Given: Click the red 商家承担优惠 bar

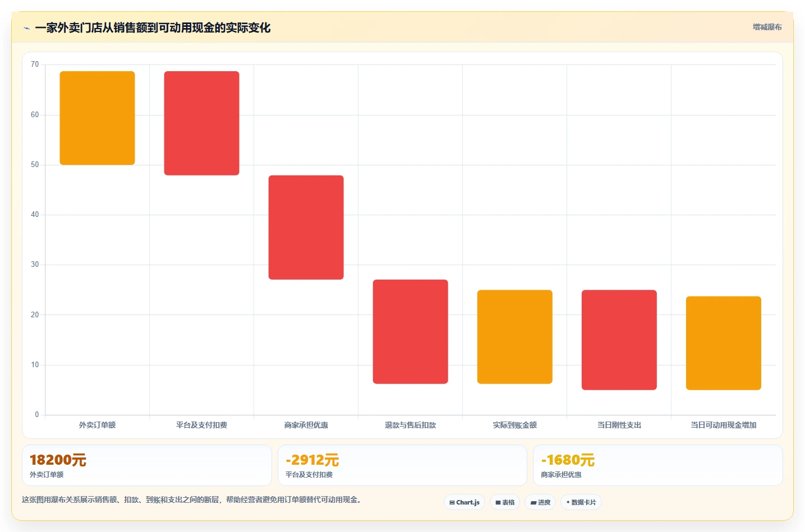Looking at the screenshot, I should [306, 228].
